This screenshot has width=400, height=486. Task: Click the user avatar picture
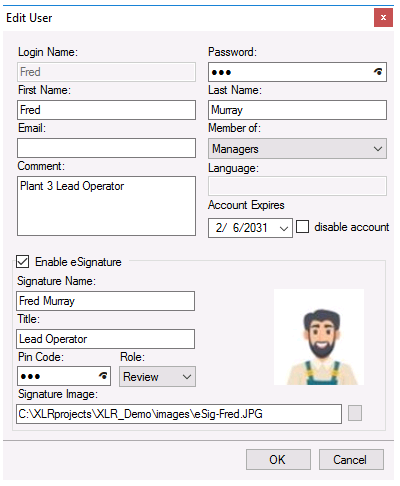pos(319,337)
